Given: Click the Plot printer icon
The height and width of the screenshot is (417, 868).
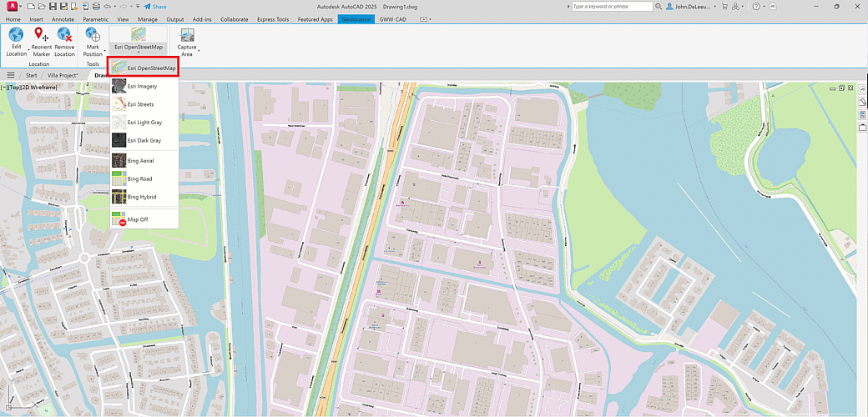Looking at the screenshot, I should [x=96, y=6].
